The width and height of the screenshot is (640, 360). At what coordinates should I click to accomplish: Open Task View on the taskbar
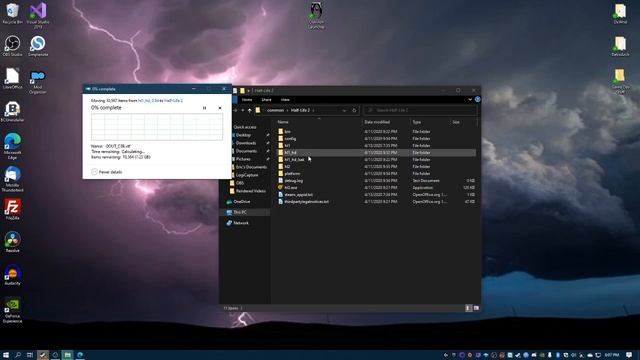pos(30,355)
